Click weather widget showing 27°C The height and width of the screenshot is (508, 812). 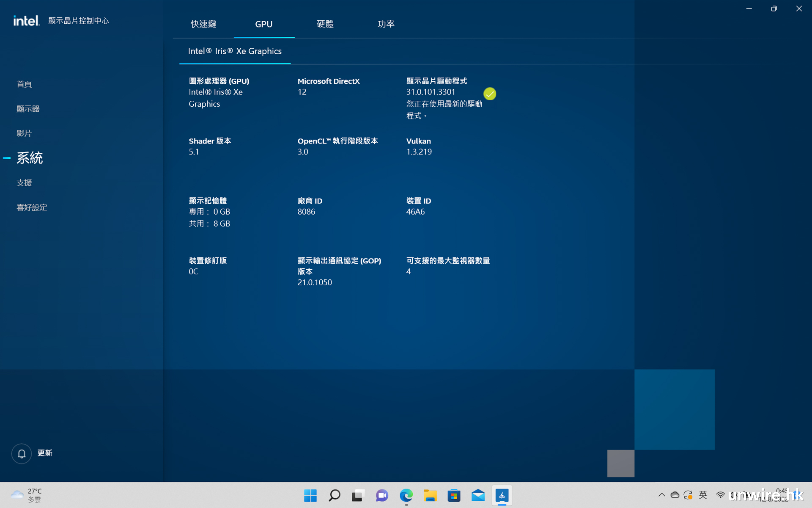(x=26, y=495)
